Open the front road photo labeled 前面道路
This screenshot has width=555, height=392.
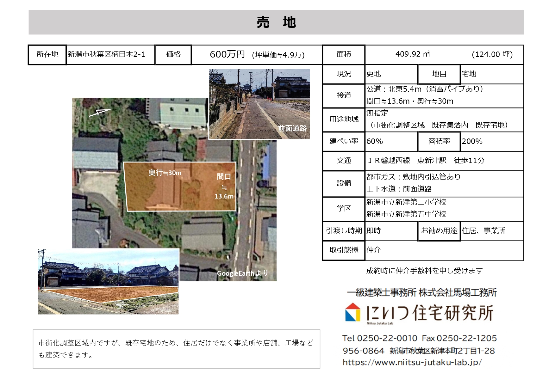(x=259, y=104)
